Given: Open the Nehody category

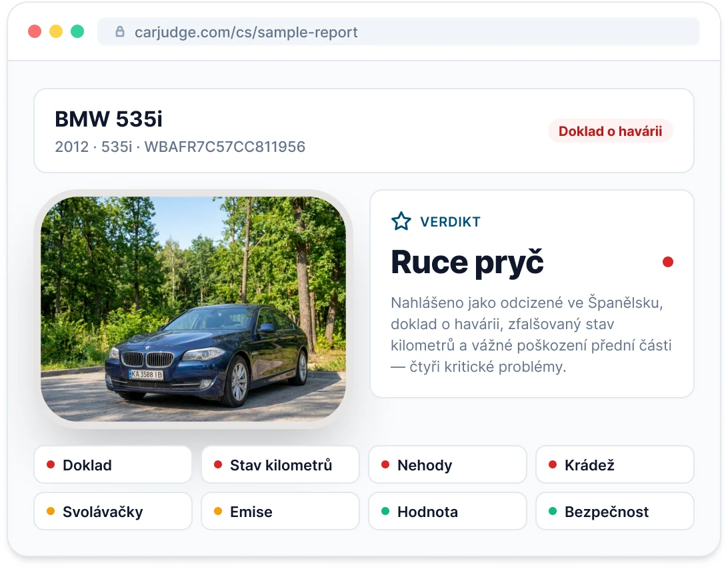Looking at the screenshot, I should (x=447, y=464).
